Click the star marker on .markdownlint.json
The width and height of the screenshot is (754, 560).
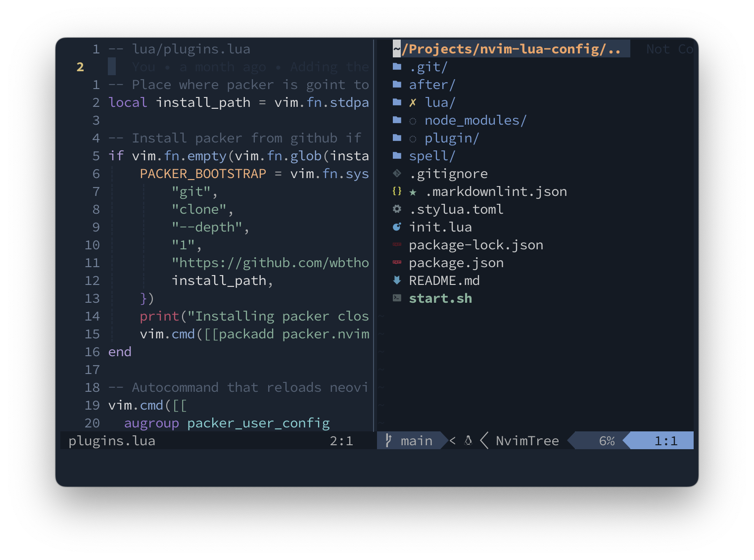click(x=413, y=192)
